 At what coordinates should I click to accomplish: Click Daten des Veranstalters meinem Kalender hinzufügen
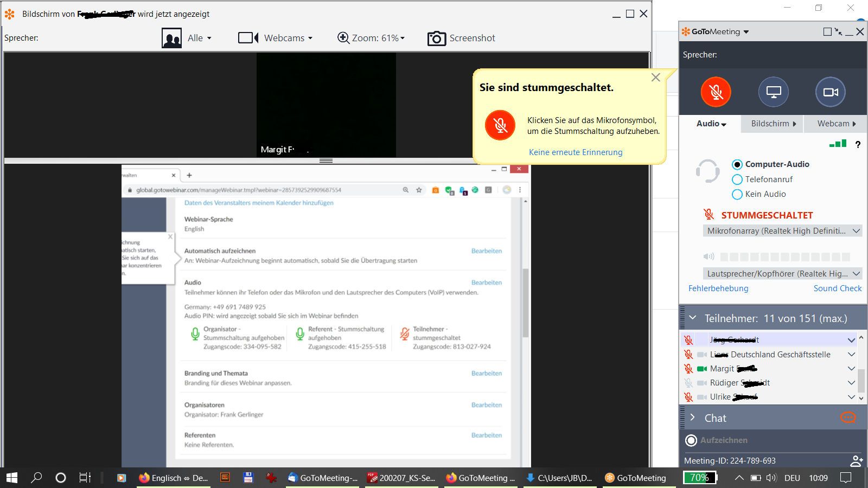(x=259, y=203)
